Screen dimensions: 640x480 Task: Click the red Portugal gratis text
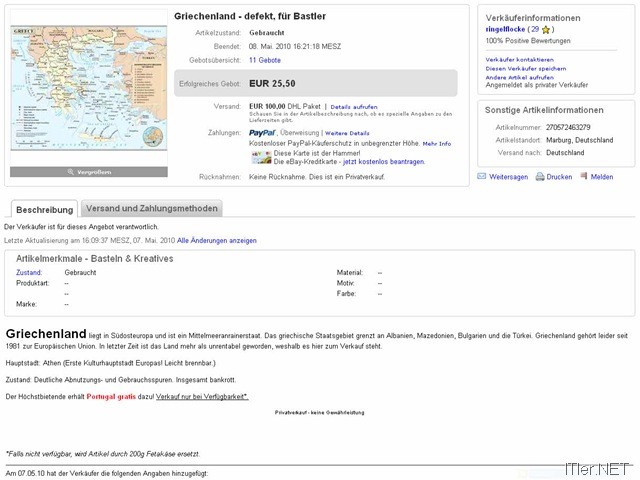111,396
